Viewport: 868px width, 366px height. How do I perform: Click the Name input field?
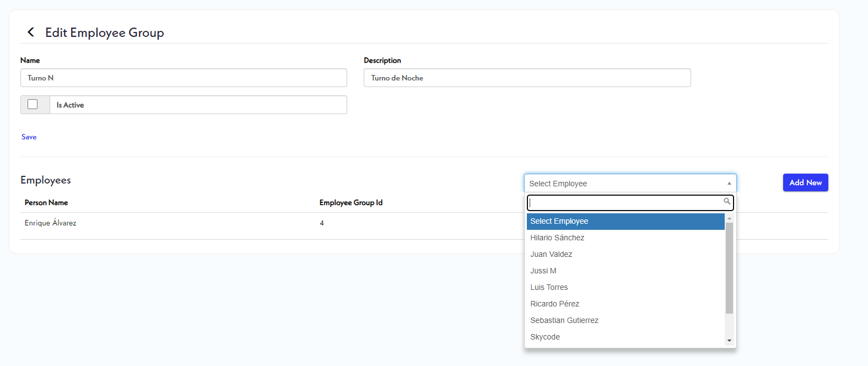coord(184,78)
